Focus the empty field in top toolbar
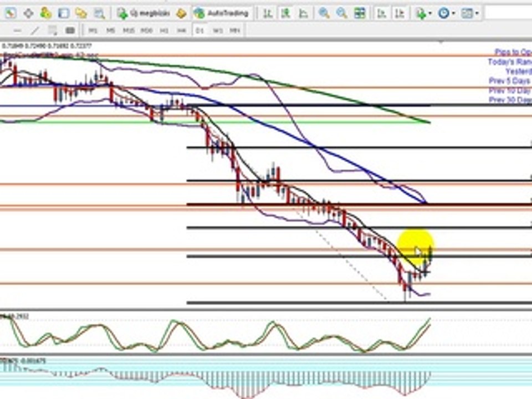This screenshot has height=399, width=532. [x=509, y=13]
